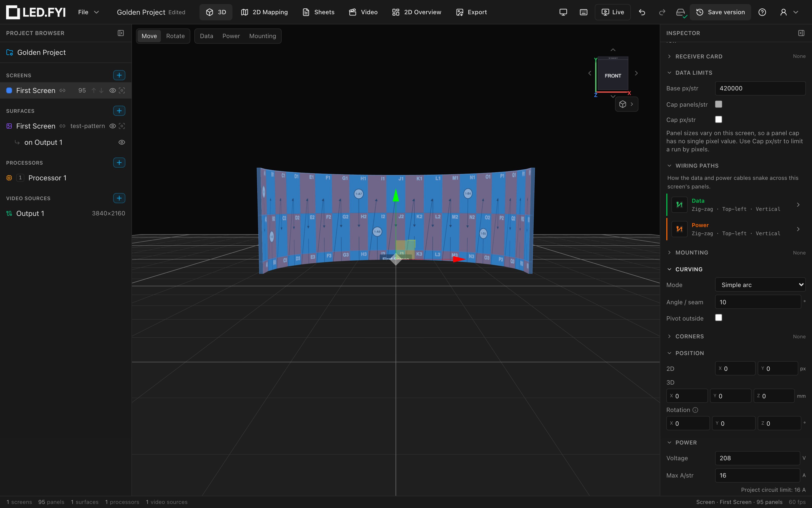Viewport: 812px width, 508px height.
Task: Focus on First Screen surface row
Action: [122, 126]
